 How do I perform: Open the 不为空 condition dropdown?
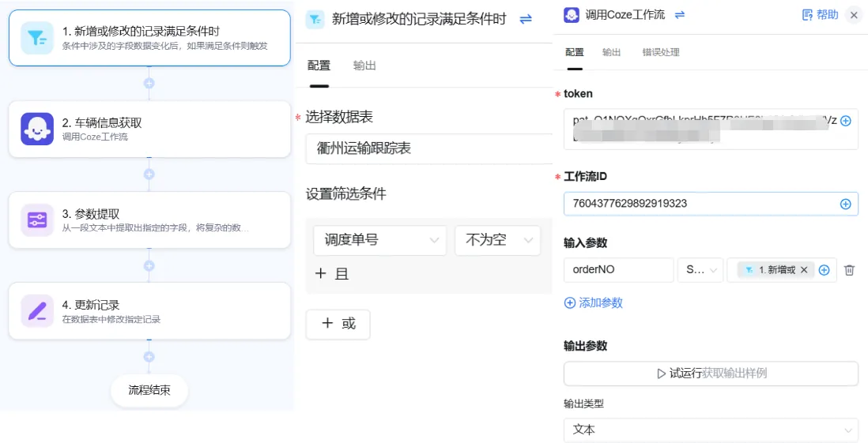[x=498, y=240]
